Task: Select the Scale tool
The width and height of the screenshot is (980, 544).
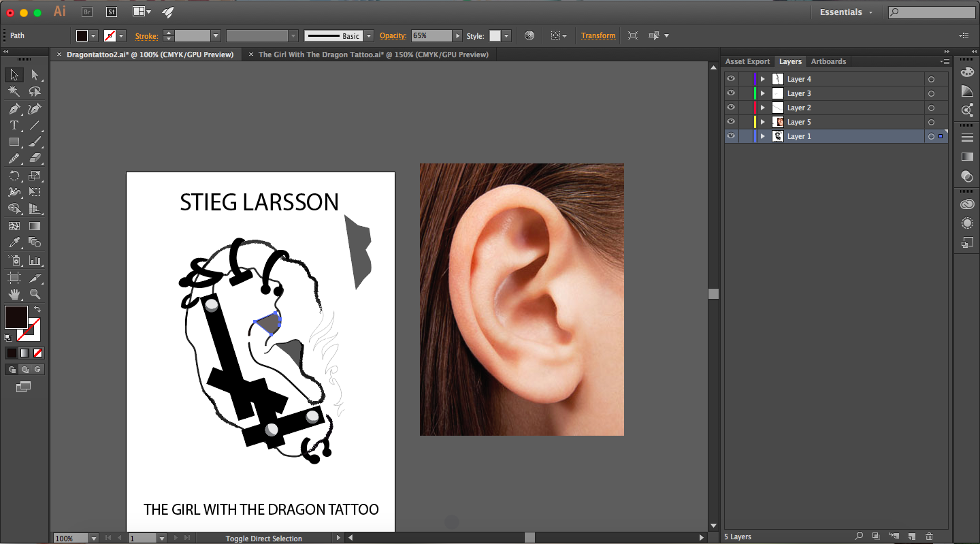Action: coord(35,176)
